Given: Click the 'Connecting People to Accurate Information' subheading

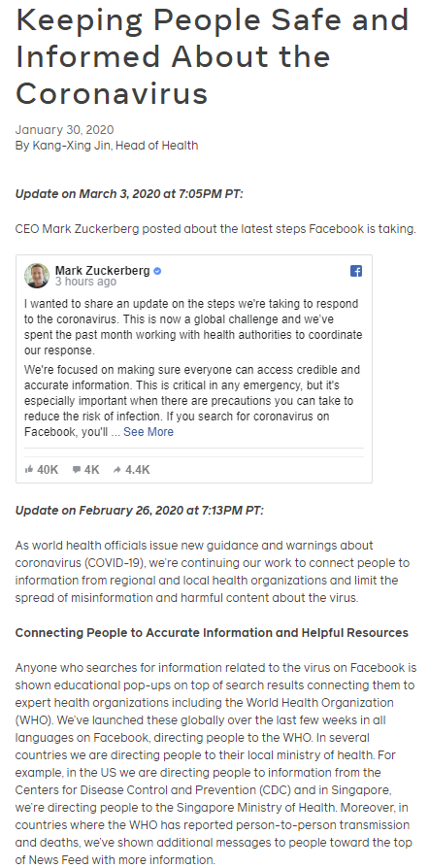Looking at the screenshot, I should click(x=212, y=633).
